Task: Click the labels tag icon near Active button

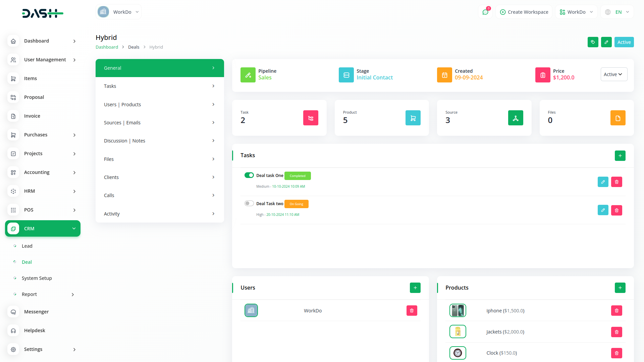Action: click(x=593, y=42)
